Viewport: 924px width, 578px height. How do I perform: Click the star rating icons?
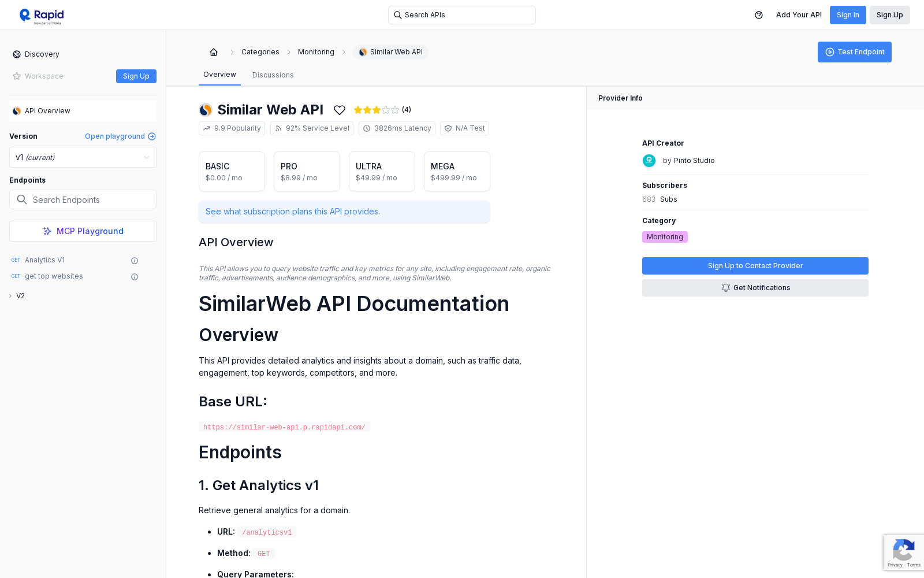pyautogui.click(x=377, y=110)
